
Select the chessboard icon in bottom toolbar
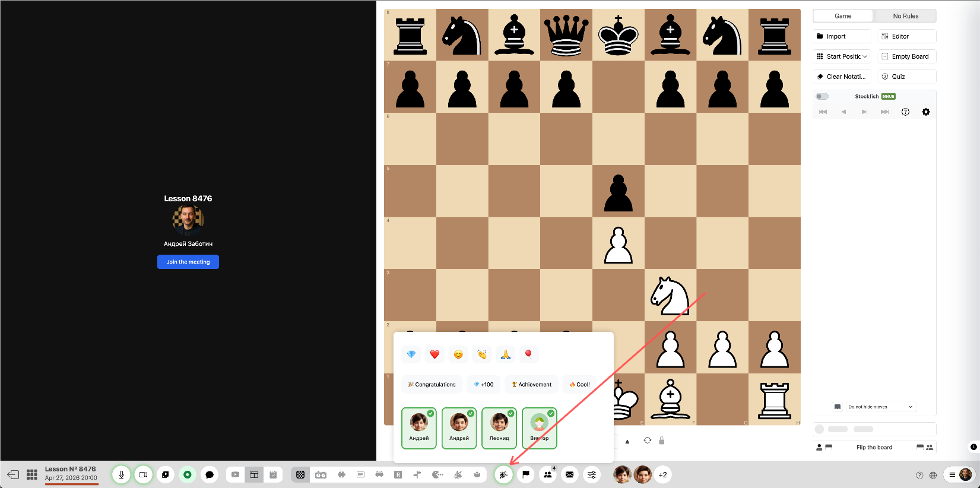pyautogui.click(x=300, y=474)
